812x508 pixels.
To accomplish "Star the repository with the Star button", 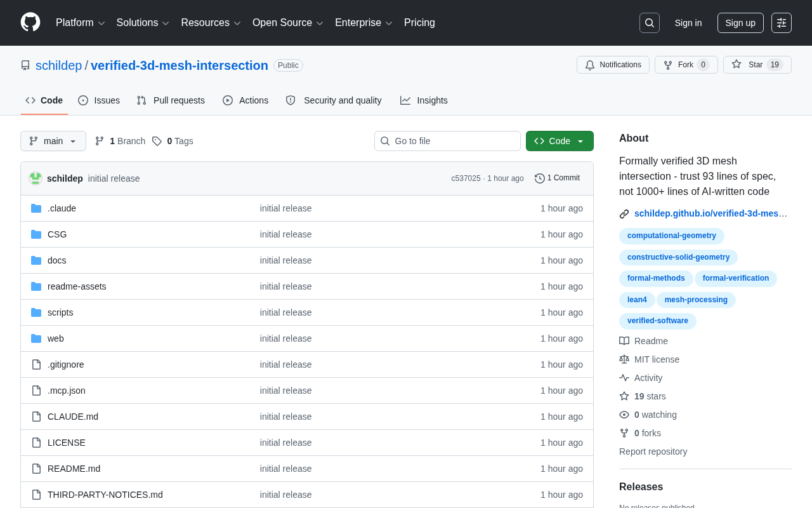I will pos(757,65).
